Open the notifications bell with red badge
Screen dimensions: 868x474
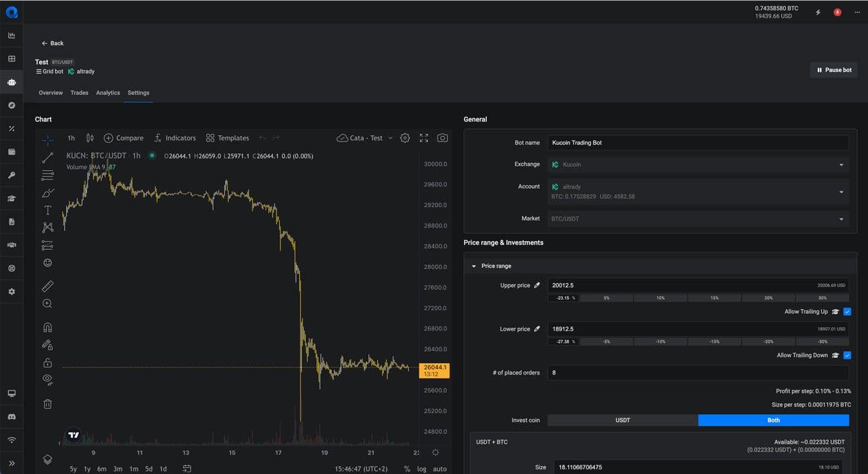837,12
